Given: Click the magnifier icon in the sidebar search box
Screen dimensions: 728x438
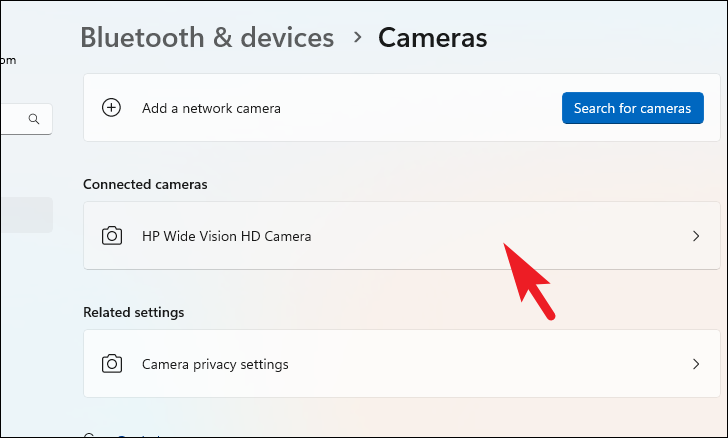Looking at the screenshot, I should click(x=34, y=119).
